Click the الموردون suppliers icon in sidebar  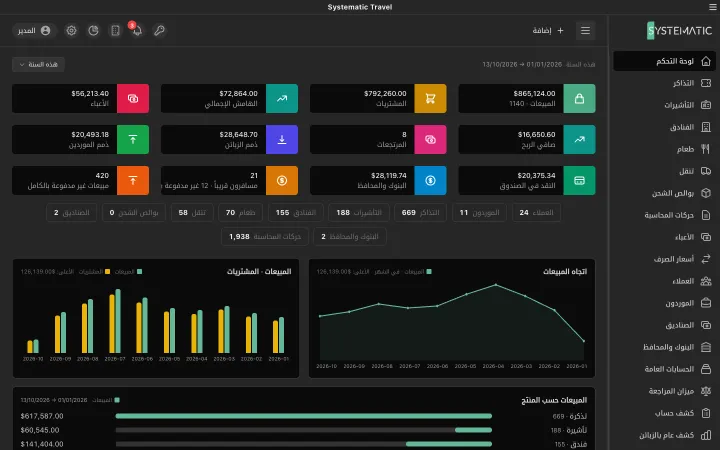point(706,303)
